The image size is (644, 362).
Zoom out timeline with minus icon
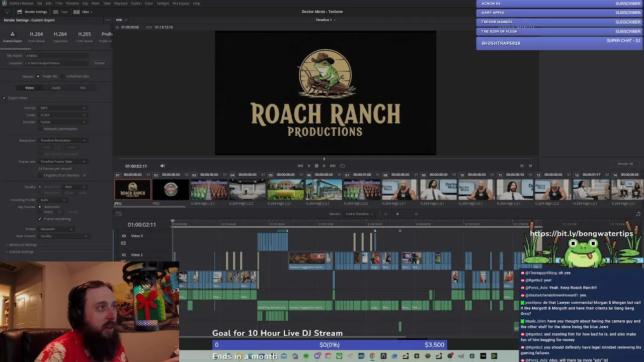(x=385, y=214)
